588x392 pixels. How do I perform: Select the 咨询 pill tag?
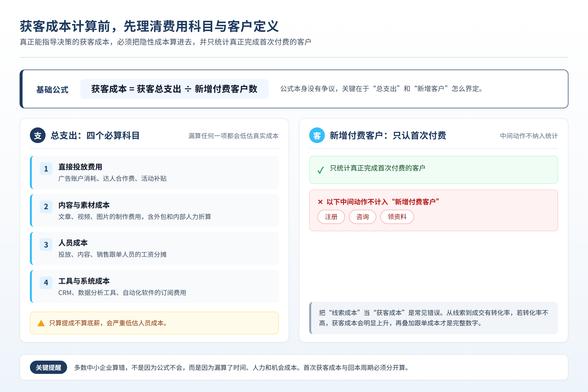(x=363, y=217)
